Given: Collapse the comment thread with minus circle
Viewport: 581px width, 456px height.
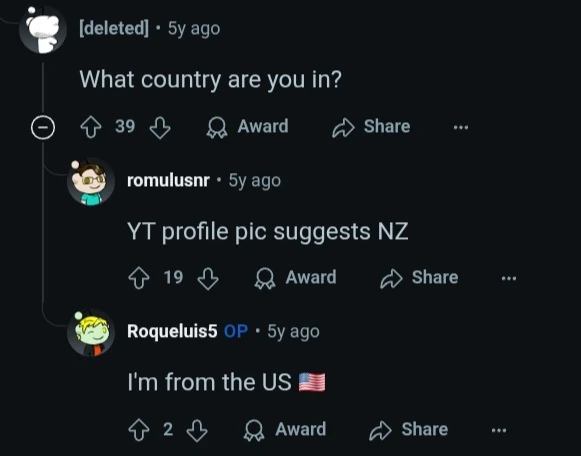Looking at the screenshot, I should click(43, 127).
